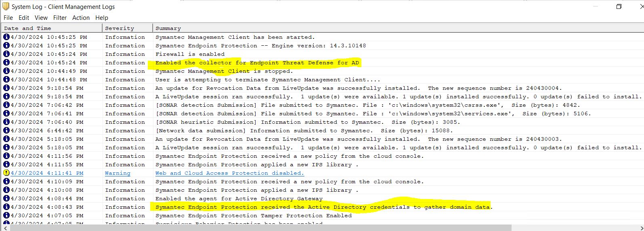Click info icon of the SONAR heuristic Submission row
This screenshot has width=644, height=231.
click(x=6, y=122)
